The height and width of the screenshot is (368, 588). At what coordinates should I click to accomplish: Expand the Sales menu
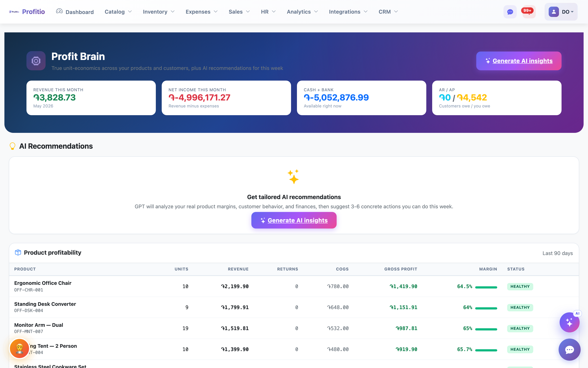click(x=239, y=12)
